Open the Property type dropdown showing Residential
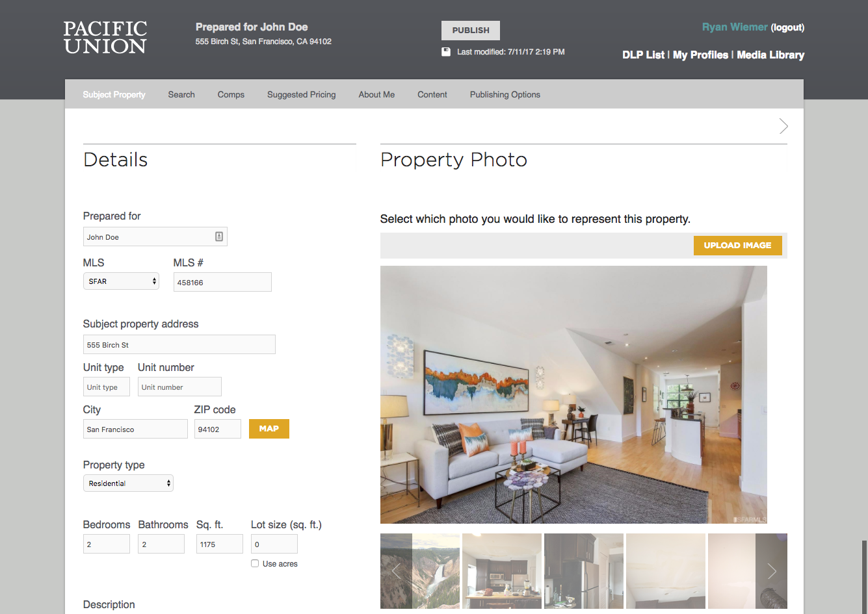 coord(128,483)
